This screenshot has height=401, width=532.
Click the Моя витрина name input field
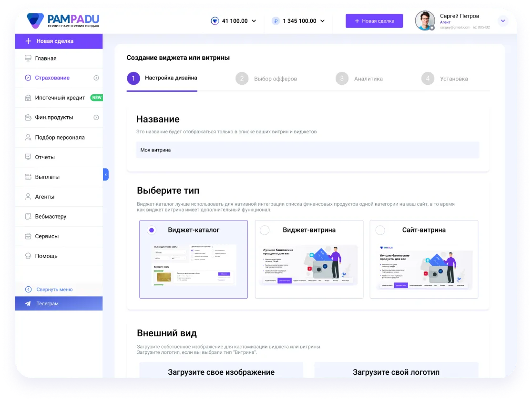307,150
